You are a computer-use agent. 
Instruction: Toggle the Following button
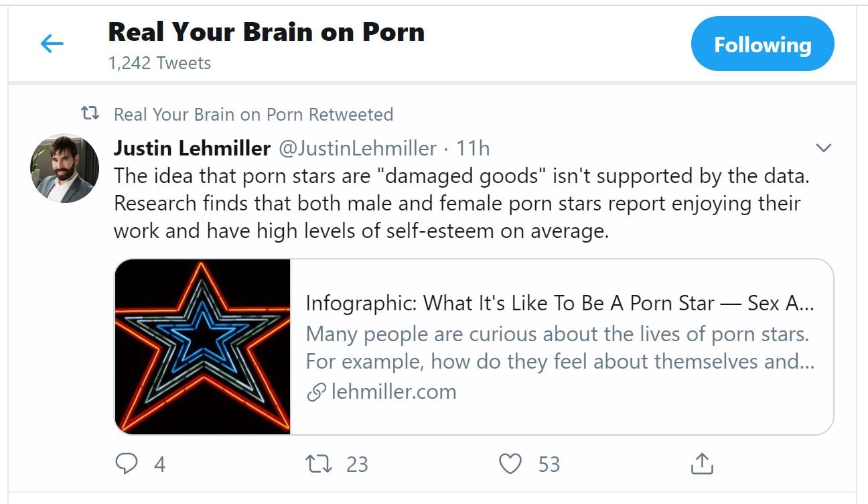[762, 44]
